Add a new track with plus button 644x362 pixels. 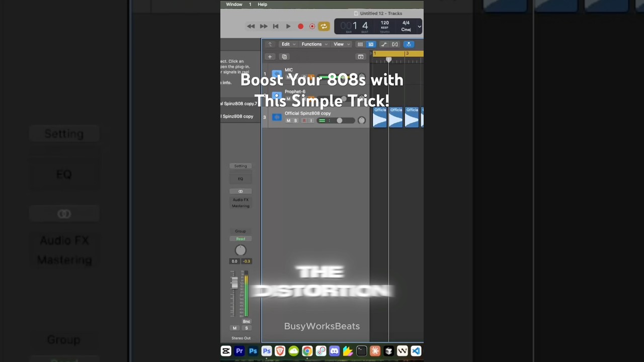pos(270,57)
